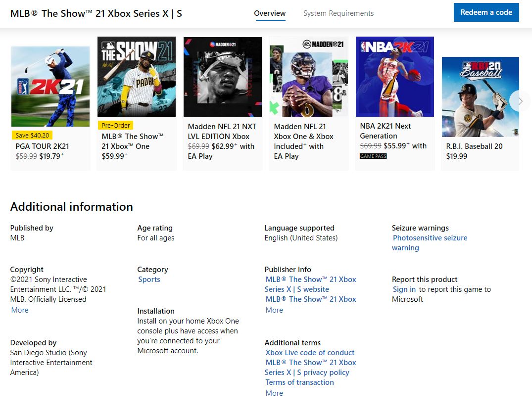Open Photosensitive seizure warning link
Image resolution: width=532 pixels, height=419 pixels.
tap(430, 243)
